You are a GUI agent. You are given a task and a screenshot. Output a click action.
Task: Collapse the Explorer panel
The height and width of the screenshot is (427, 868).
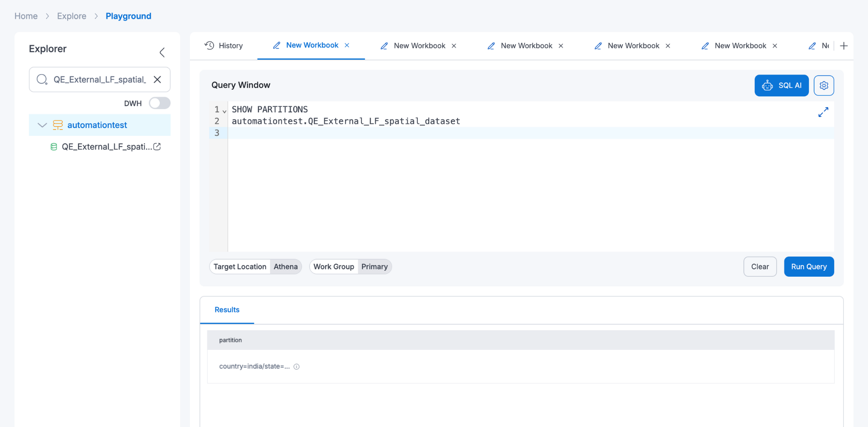point(162,52)
